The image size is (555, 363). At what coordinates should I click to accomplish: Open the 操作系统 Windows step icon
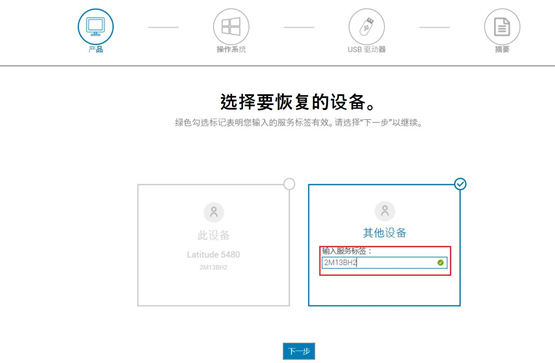point(231,27)
